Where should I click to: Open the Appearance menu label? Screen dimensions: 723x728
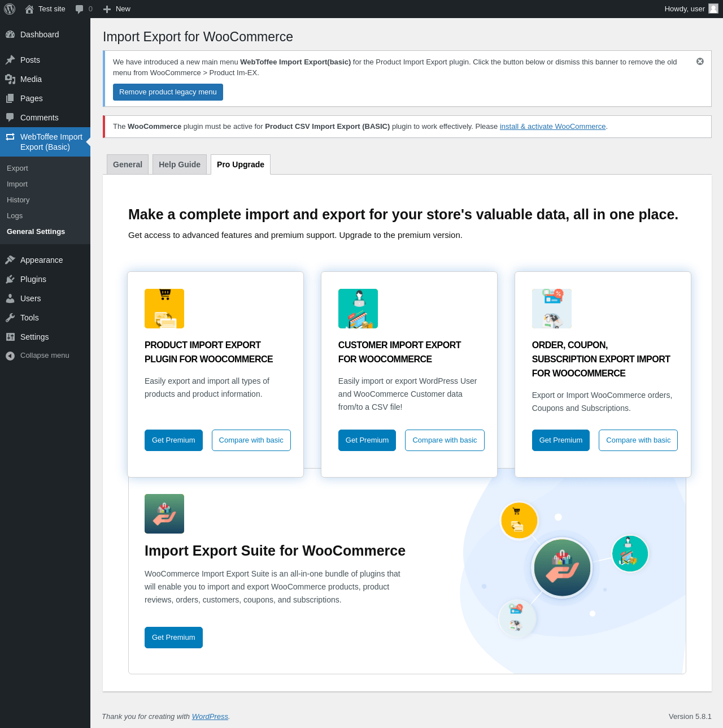click(42, 260)
